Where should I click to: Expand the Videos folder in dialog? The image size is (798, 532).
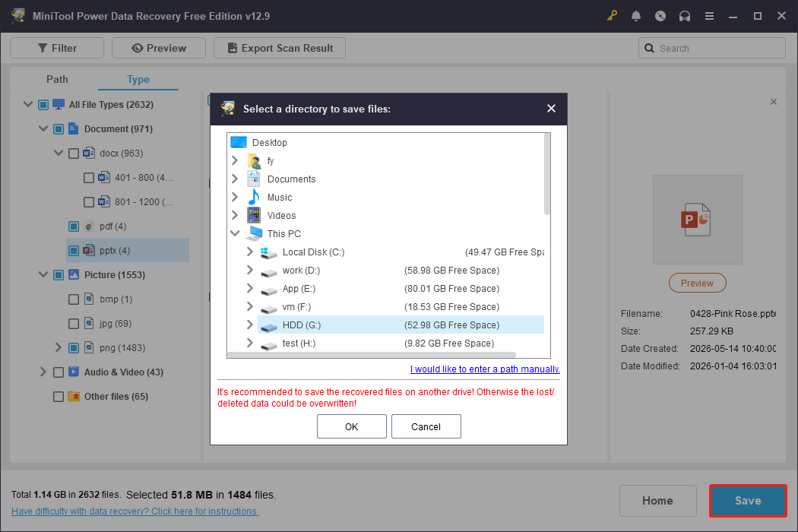235,215
